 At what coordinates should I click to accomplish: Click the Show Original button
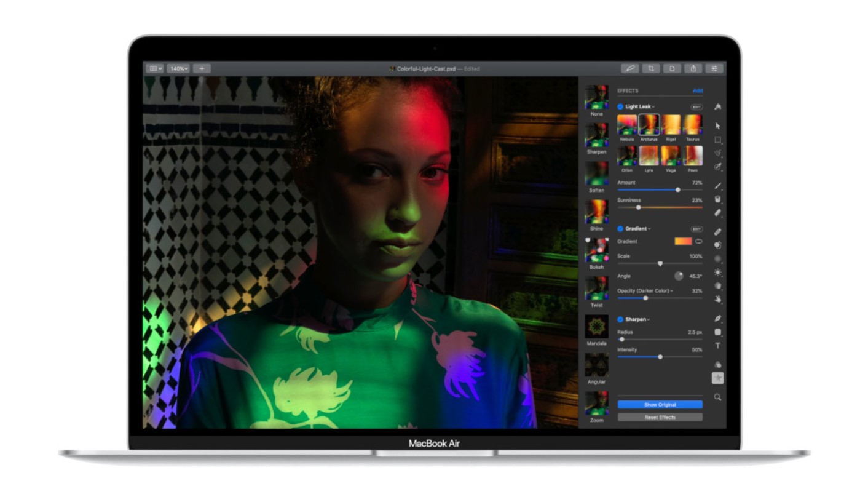(x=660, y=405)
